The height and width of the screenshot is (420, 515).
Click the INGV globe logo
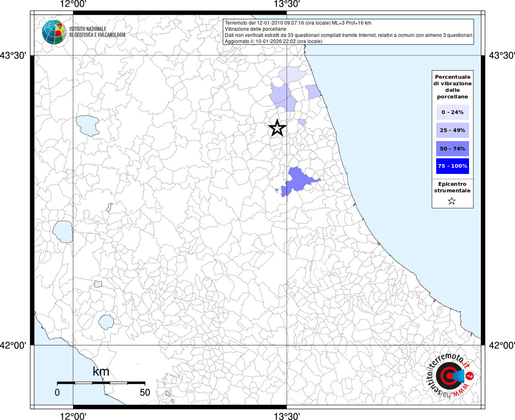[x=54, y=32]
